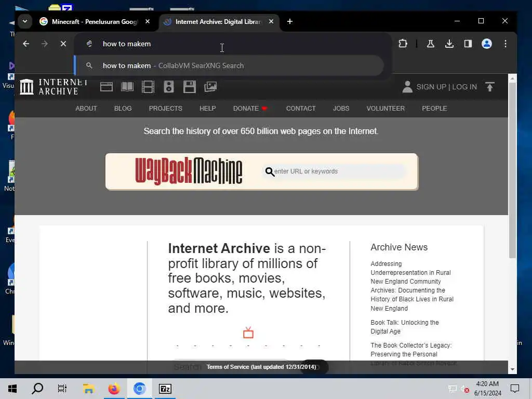Stop loading the page

pyautogui.click(x=63, y=44)
